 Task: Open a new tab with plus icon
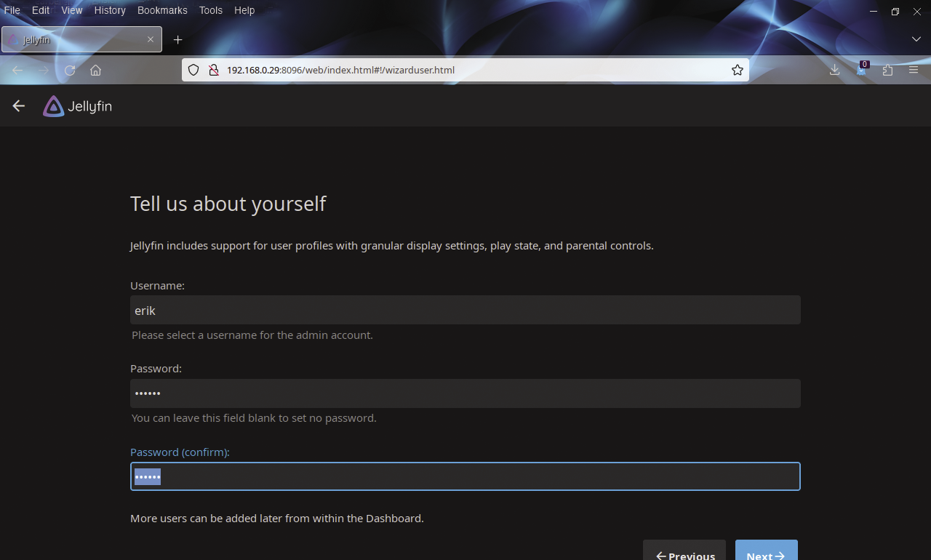[177, 39]
